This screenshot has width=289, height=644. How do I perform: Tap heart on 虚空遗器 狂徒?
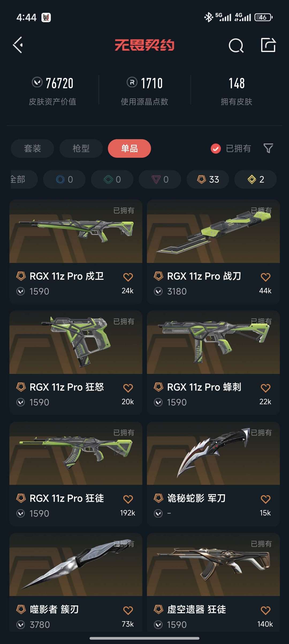pos(265,610)
